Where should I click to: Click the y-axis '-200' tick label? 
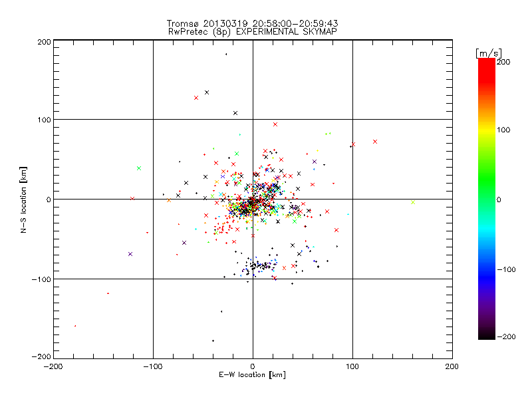pos(41,356)
